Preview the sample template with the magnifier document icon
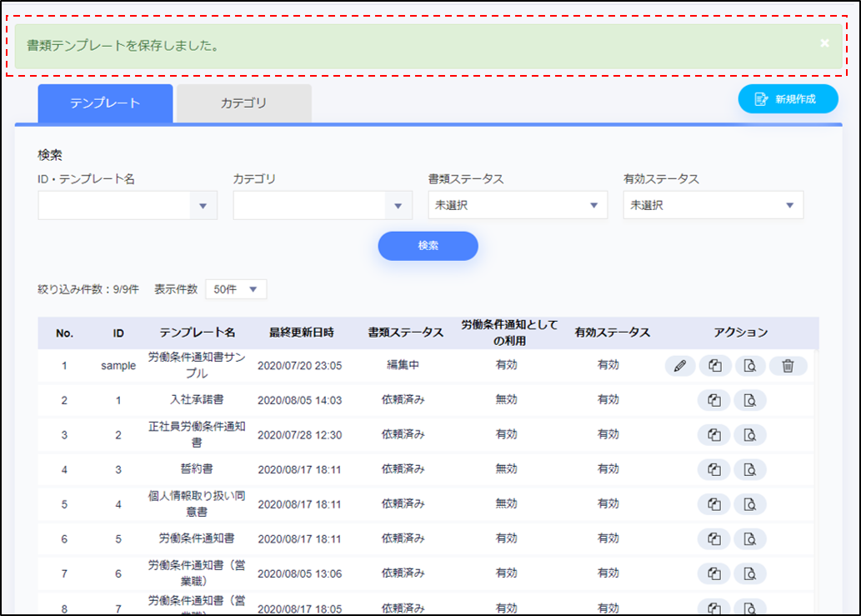861x616 pixels. [749, 366]
